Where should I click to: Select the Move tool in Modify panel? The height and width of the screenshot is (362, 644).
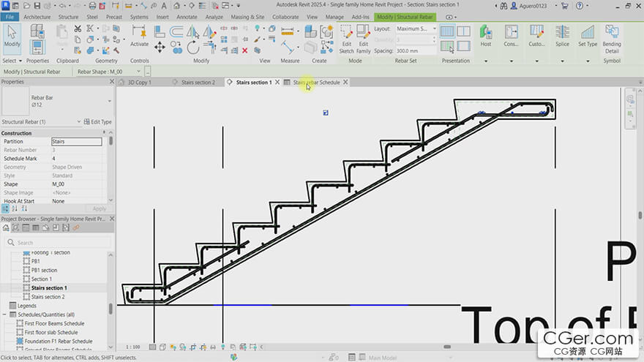(x=160, y=48)
